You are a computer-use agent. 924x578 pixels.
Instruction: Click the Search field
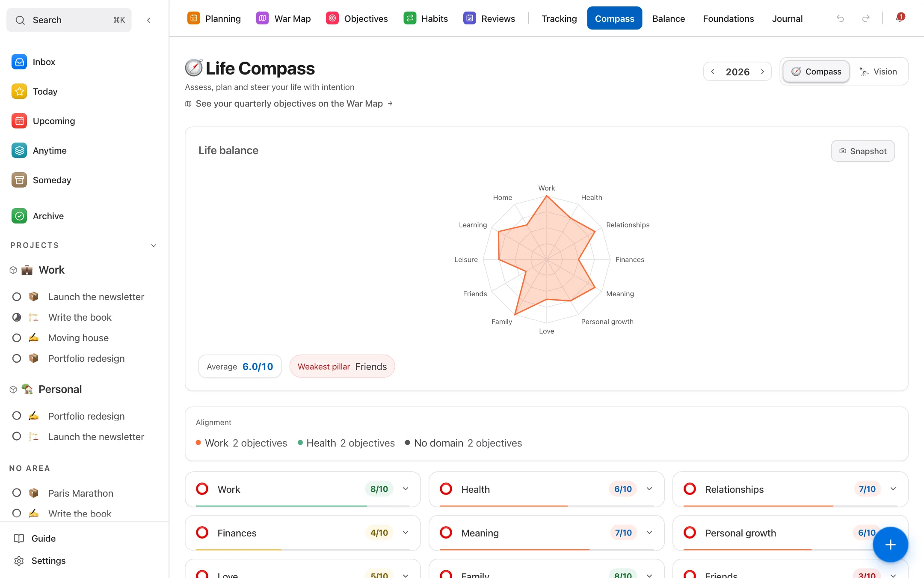click(69, 20)
